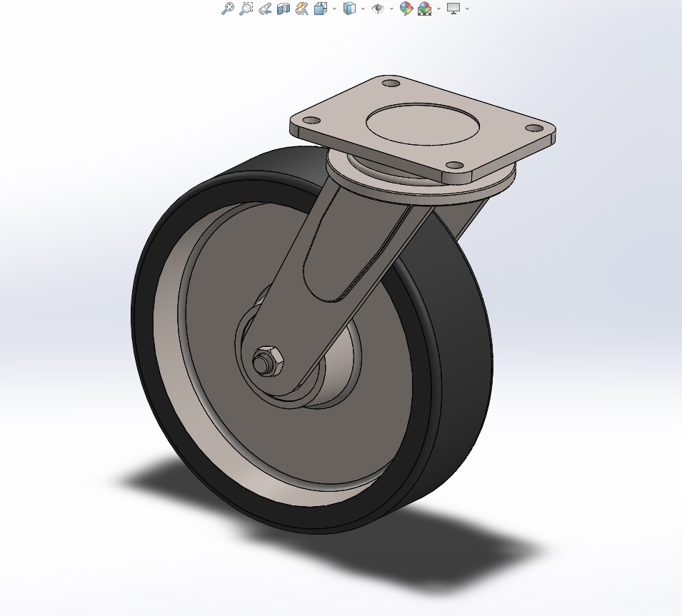Select the Zoom to Fit tool
Screen dimensions: 682x616
[x=229, y=9]
